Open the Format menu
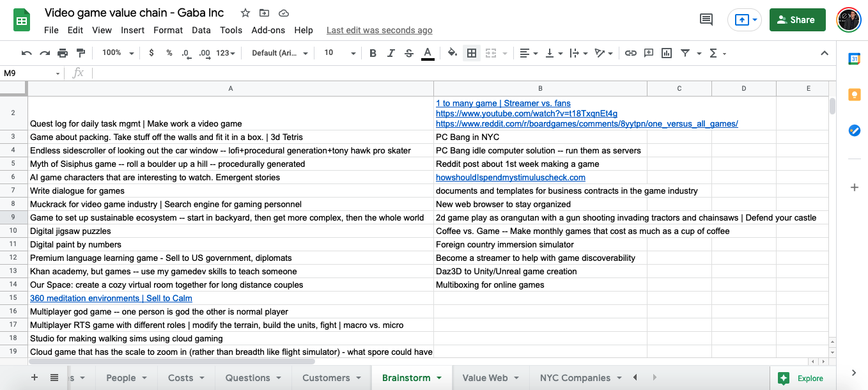This screenshot has width=868, height=390. click(x=168, y=30)
